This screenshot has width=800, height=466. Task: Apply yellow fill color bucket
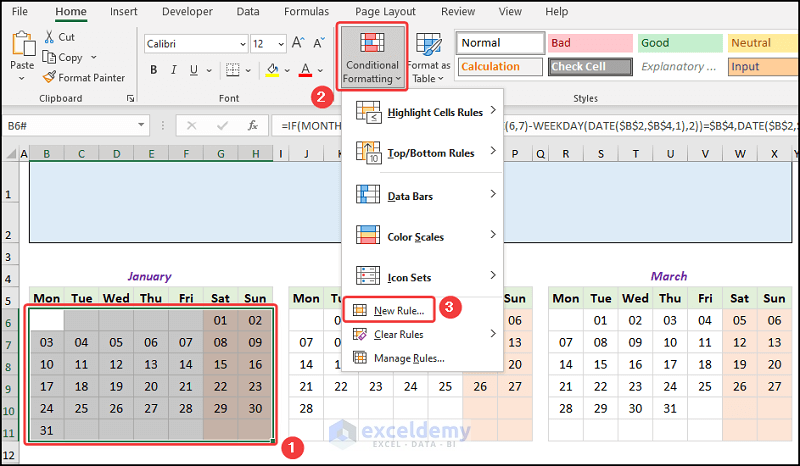pyautogui.click(x=272, y=70)
